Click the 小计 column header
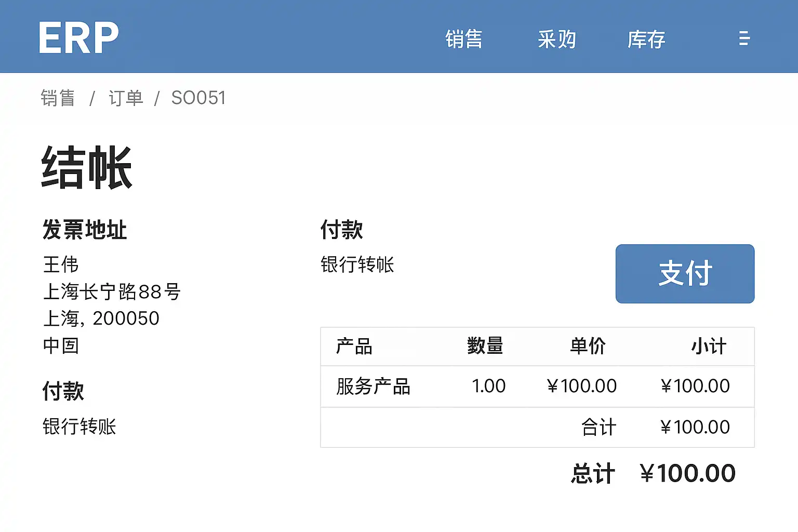The width and height of the screenshot is (798, 532). (x=708, y=347)
